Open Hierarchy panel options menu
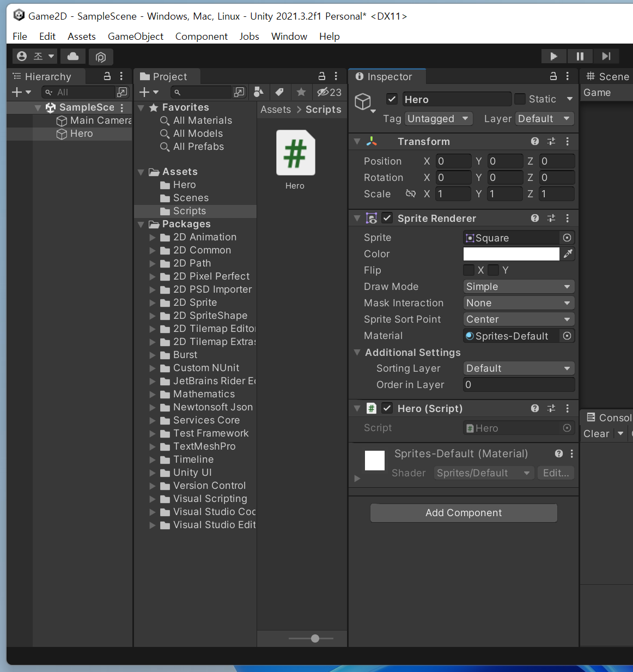 [x=121, y=76]
